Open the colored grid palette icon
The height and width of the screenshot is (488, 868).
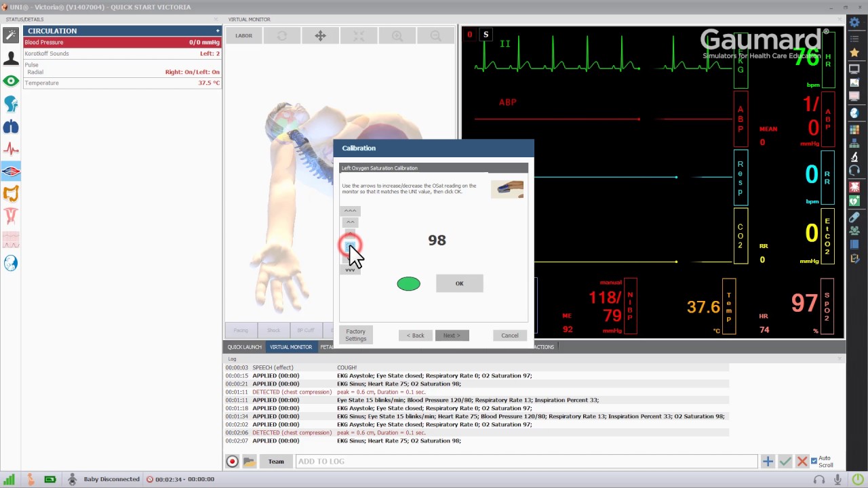[854, 129]
